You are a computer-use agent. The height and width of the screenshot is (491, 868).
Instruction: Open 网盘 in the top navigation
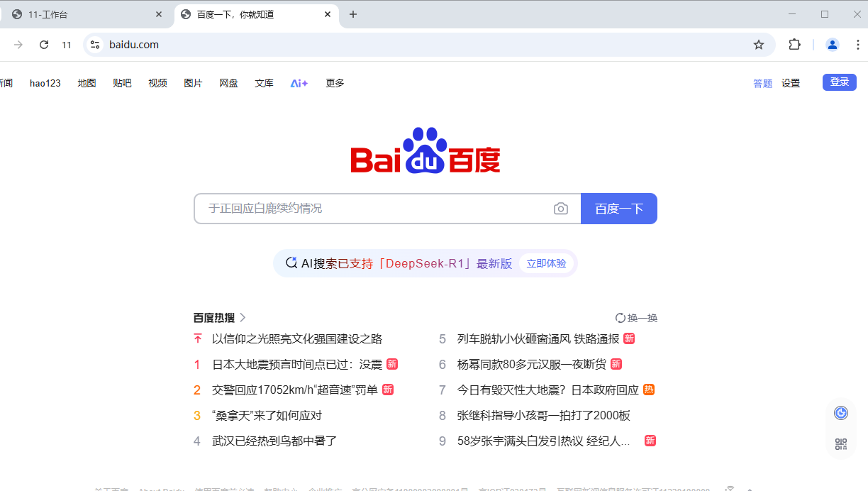tap(228, 83)
